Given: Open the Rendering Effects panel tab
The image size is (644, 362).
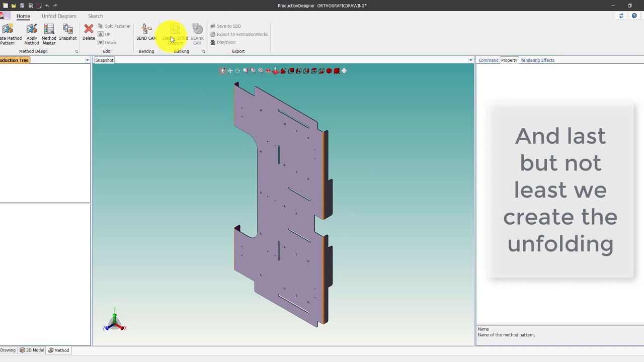Looking at the screenshot, I should pos(537,60).
